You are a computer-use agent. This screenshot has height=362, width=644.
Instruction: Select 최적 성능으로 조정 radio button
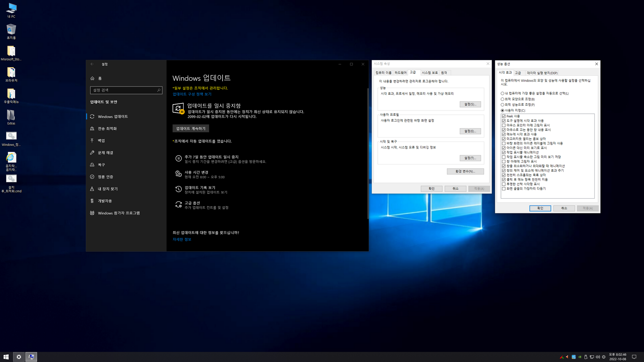pyautogui.click(x=502, y=105)
